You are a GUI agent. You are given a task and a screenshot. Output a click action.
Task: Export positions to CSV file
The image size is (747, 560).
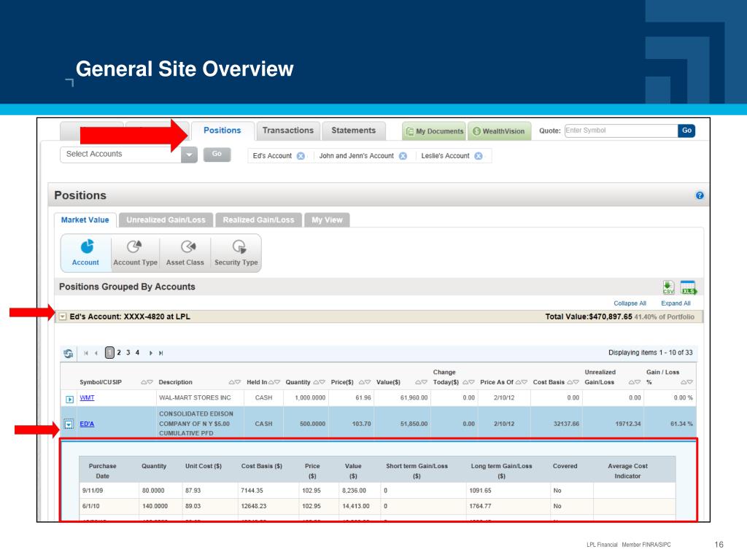668,287
